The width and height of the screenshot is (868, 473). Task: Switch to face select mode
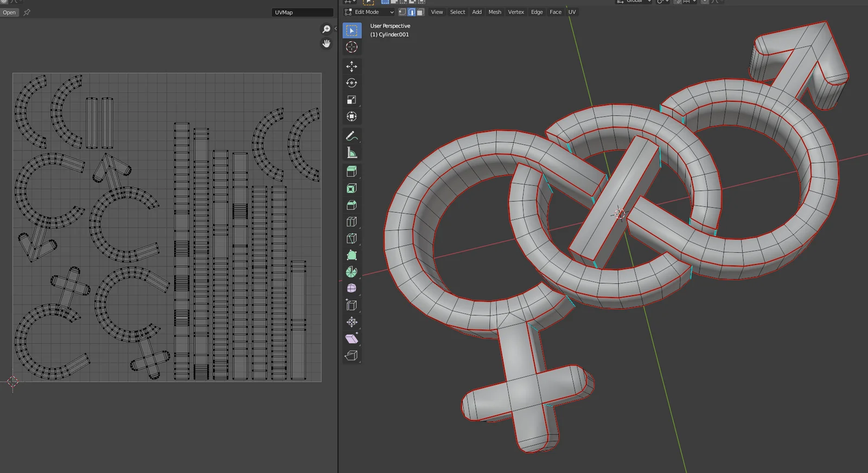pyautogui.click(x=420, y=12)
